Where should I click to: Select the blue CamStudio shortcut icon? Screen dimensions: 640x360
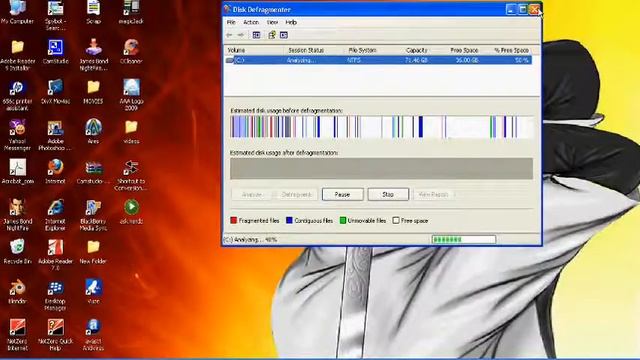56,51
